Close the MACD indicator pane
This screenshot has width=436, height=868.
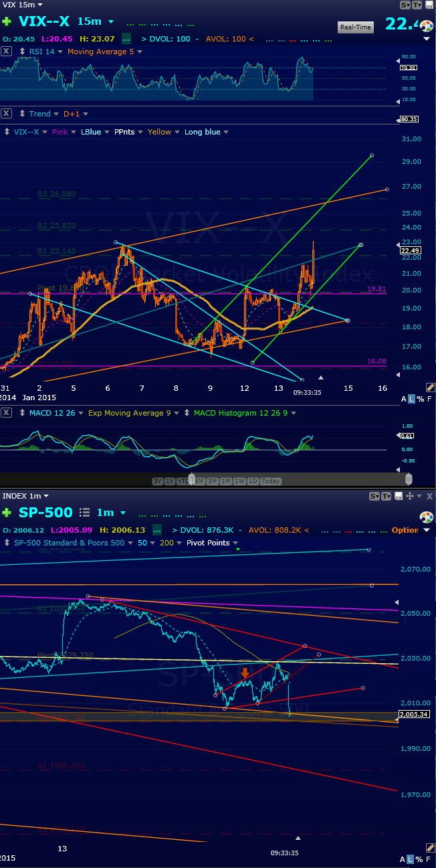5,413
